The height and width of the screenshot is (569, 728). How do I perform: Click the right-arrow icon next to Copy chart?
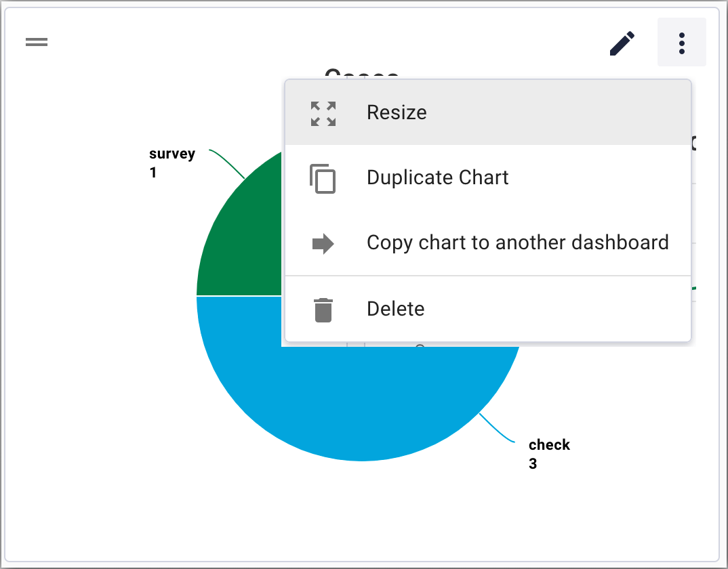[x=323, y=243]
